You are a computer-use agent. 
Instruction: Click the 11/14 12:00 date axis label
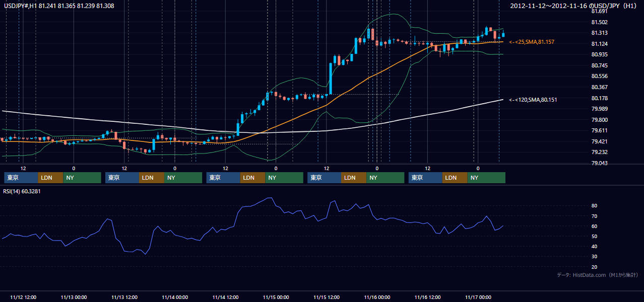pos(226,297)
